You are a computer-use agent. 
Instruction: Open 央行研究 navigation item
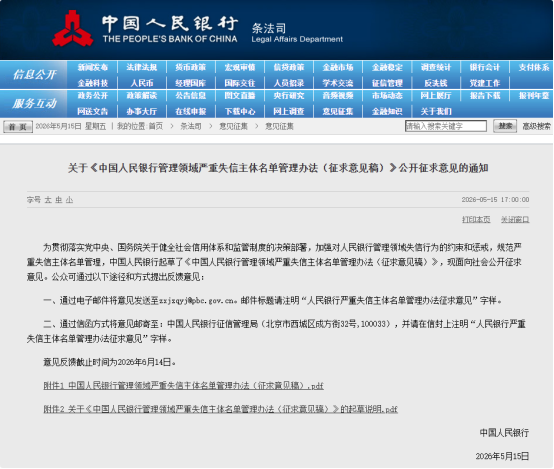point(289,96)
